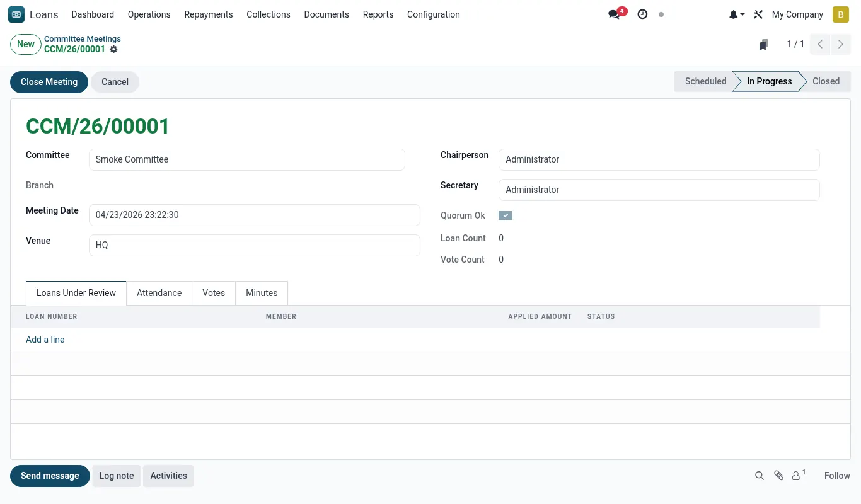
Task: Open the Repayments menu
Action: 209,14
